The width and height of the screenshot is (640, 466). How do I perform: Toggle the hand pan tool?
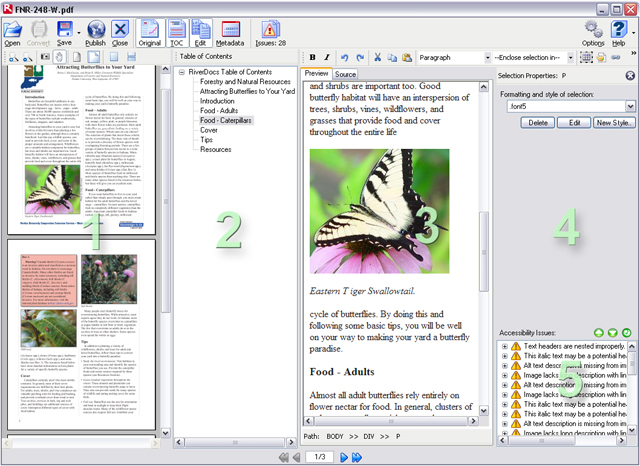[x=60, y=57]
